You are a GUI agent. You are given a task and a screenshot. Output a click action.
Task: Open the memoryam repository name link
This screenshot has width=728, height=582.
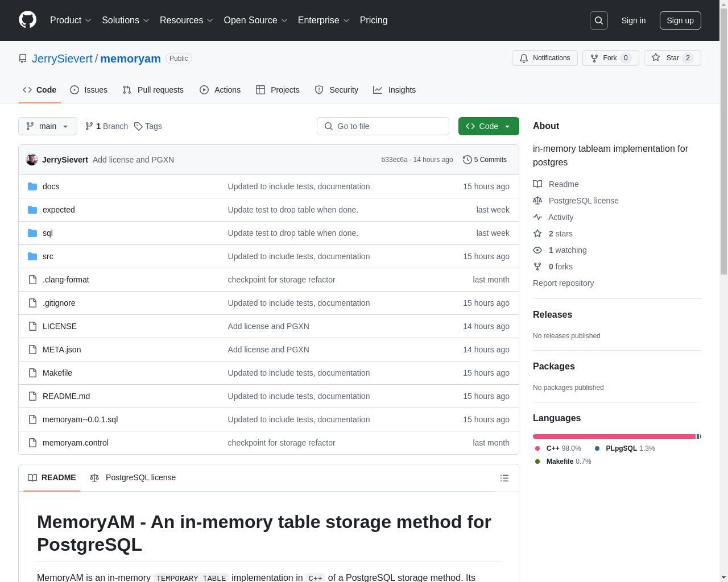130,59
